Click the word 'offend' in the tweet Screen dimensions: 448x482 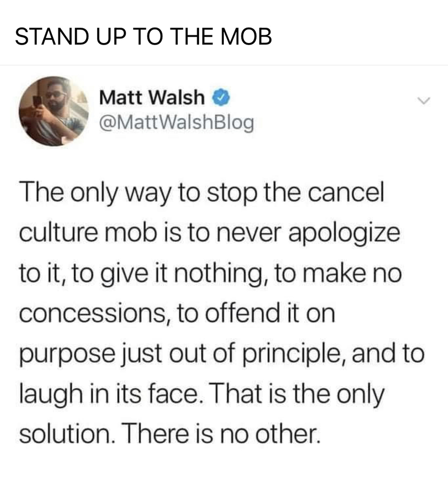point(243,312)
